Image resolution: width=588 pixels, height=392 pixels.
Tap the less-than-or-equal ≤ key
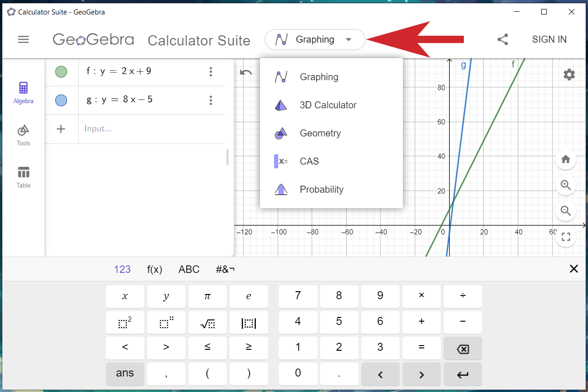[x=207, y=348]
